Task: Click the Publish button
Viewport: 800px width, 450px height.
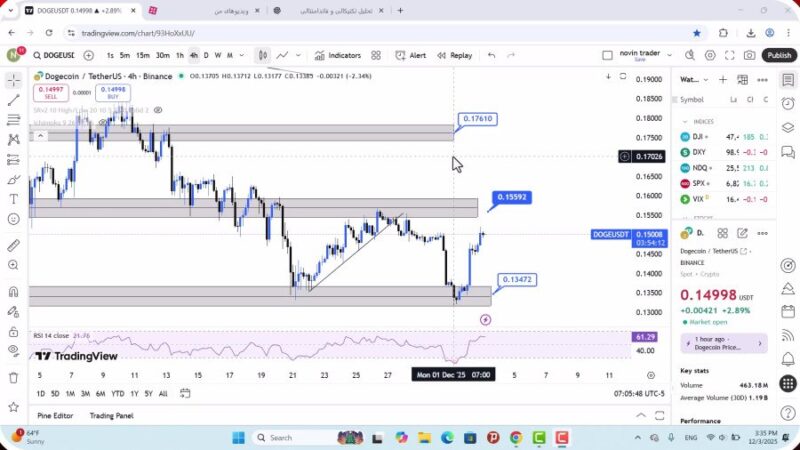Action: tap(778, 55)
